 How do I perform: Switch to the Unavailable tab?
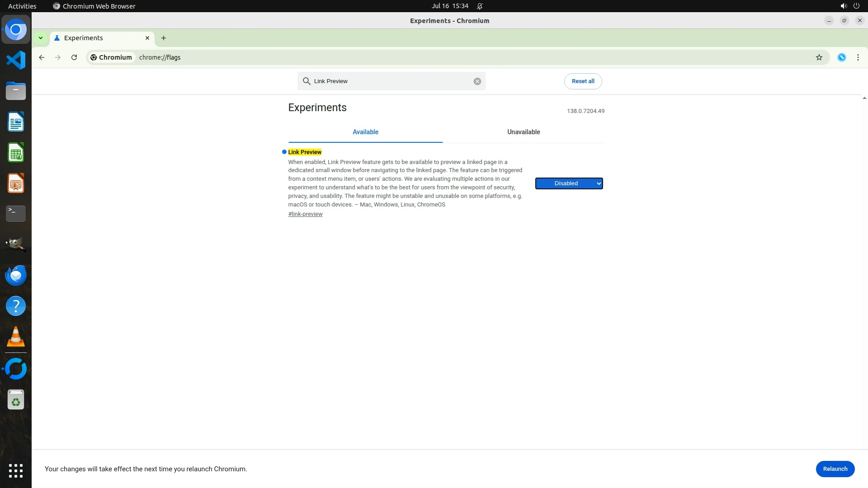[523, 132]
